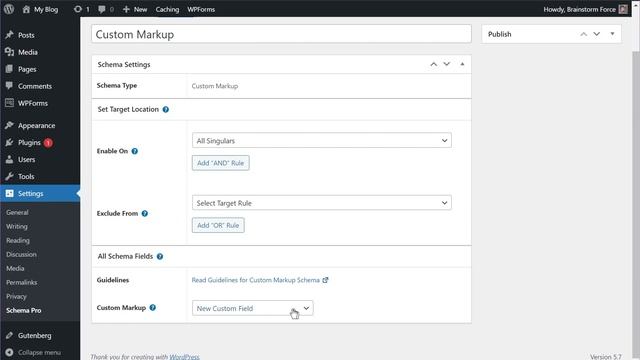Move Schema Settings panel down
The image size is (640, 360).
click(447, 64)
